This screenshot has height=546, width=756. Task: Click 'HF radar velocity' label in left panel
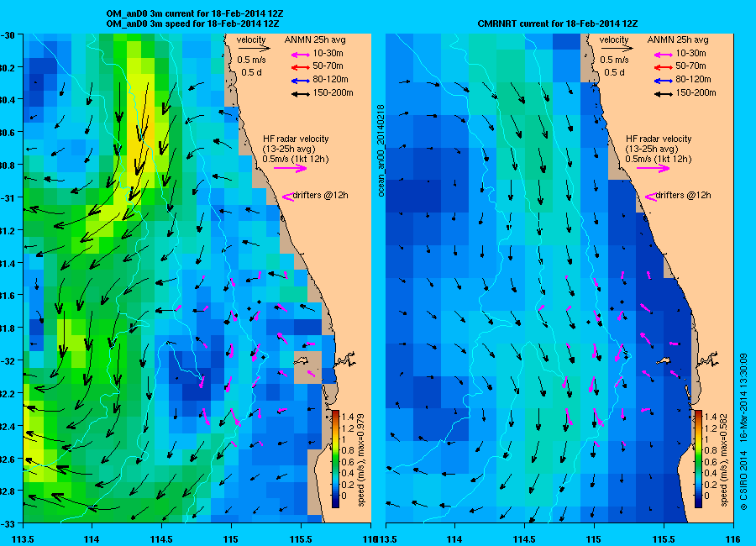pos(296,139)
